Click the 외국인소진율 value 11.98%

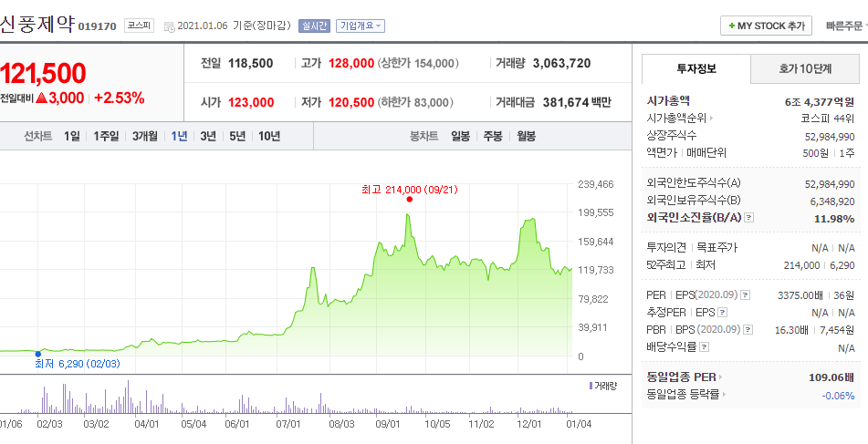pos(834,219)
